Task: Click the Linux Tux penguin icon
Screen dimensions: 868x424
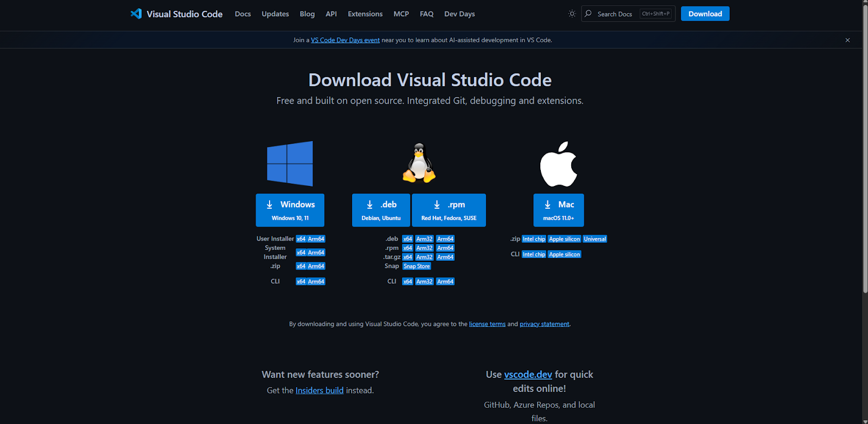Action: [419, 163]
